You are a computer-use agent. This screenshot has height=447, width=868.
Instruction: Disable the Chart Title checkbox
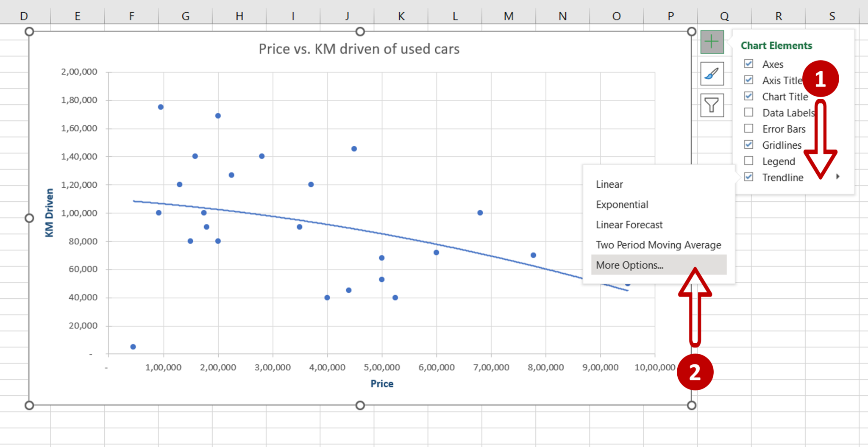pyautogui.click(x=748, y=96)
